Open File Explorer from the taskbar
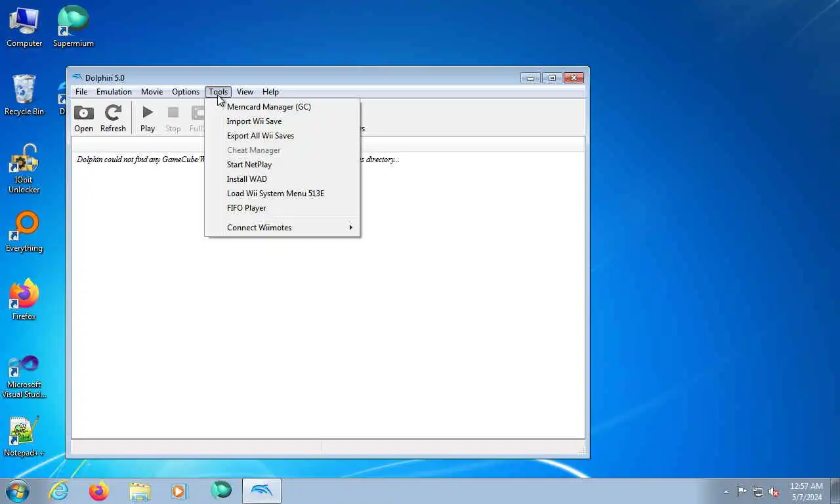The width and height of the screenshot is (840, 504). (x=140, y=491)
